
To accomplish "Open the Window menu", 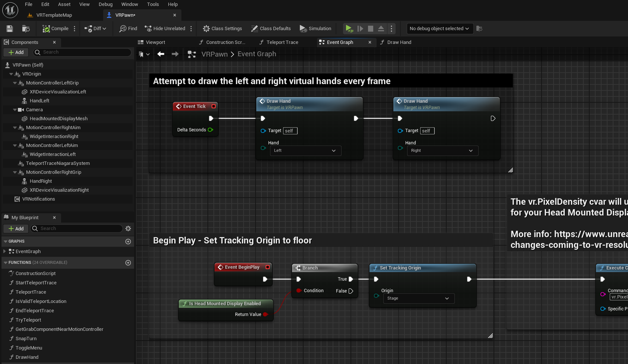I will 129,4.
